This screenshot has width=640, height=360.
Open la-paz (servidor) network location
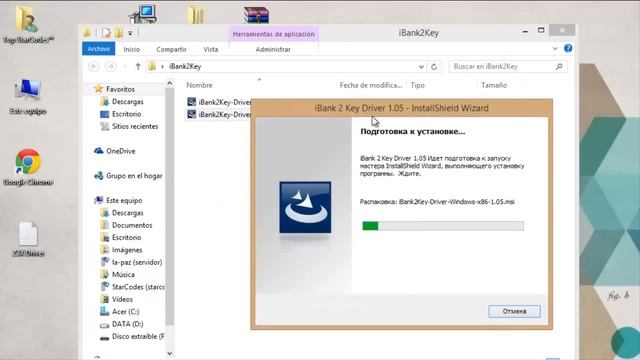pyautogui.click(x=136, y=262)
